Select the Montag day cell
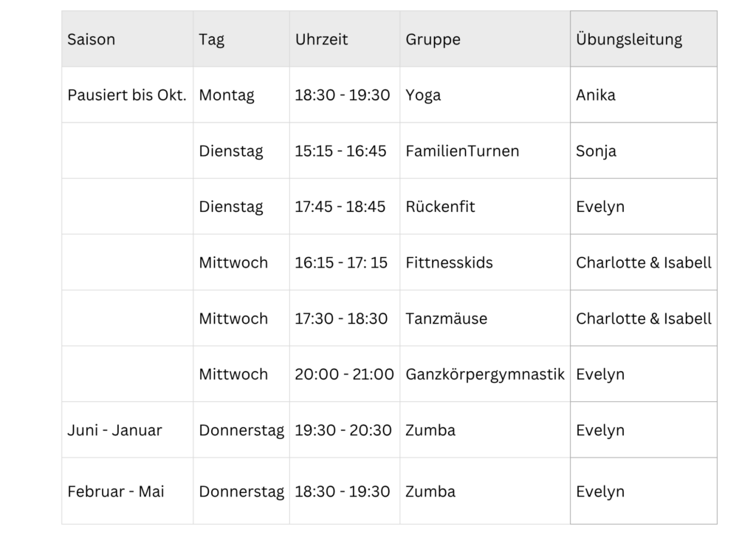The height and width of the screenshot is (535, 756). 241,95
